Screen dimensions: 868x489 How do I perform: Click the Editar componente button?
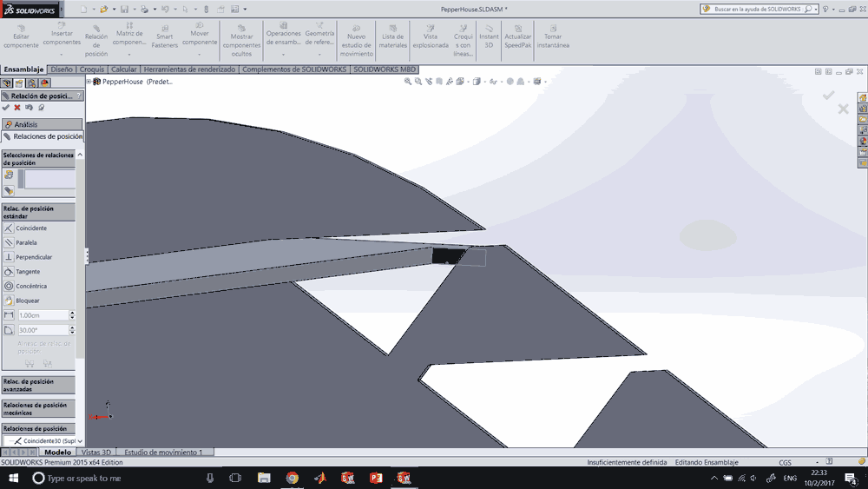tap(21, 36)
